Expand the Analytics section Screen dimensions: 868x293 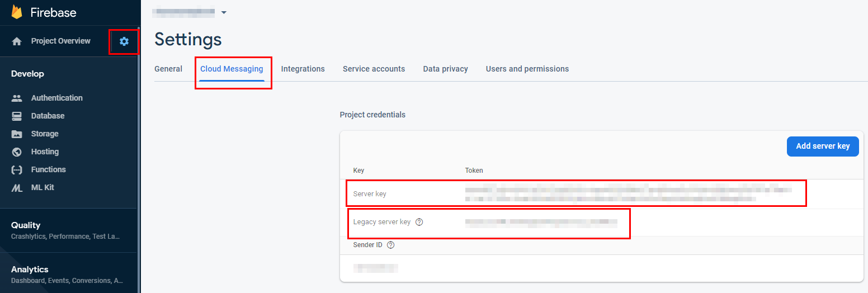(30, 270)
